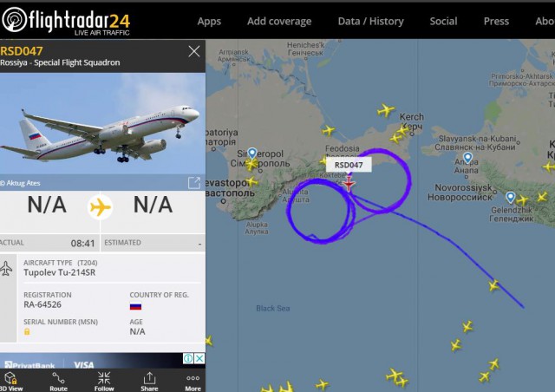Open aircraft photo in external link

[194, 183]
